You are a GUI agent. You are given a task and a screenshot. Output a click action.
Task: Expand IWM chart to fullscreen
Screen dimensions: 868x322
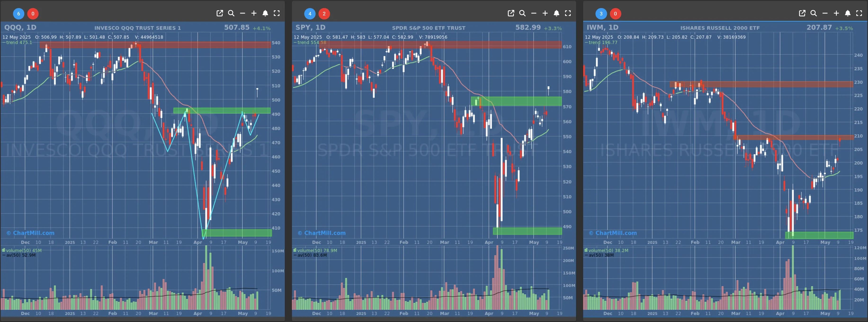[x=859, y=13]
